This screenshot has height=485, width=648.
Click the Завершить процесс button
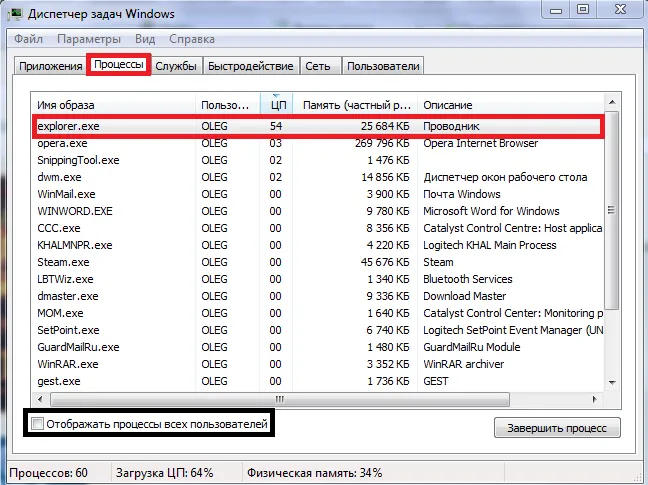tap(557, 428)
